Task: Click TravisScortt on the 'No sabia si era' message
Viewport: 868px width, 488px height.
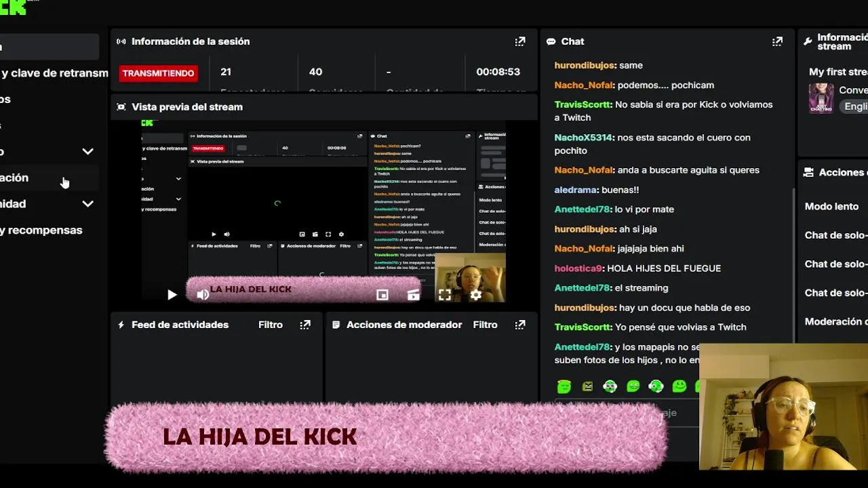Action: 583,105
